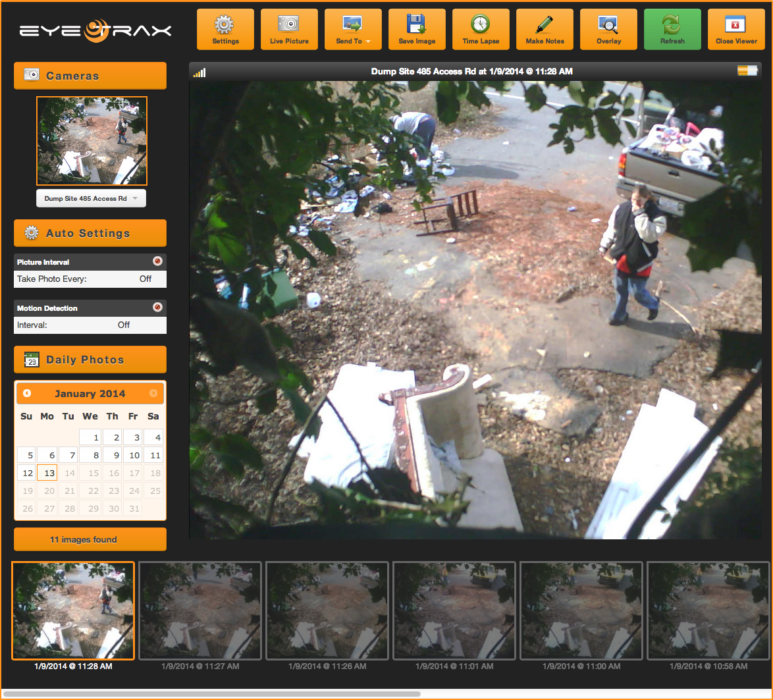773x700 pixels.
Task: Open the Cameras panel
Action: pyautogui.click(x=90, y=75)
